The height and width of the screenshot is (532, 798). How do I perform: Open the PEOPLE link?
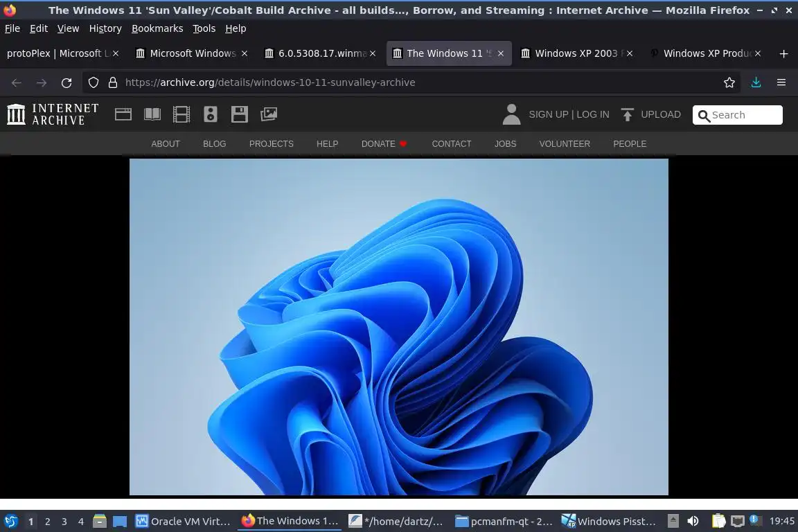coord(630,144)
